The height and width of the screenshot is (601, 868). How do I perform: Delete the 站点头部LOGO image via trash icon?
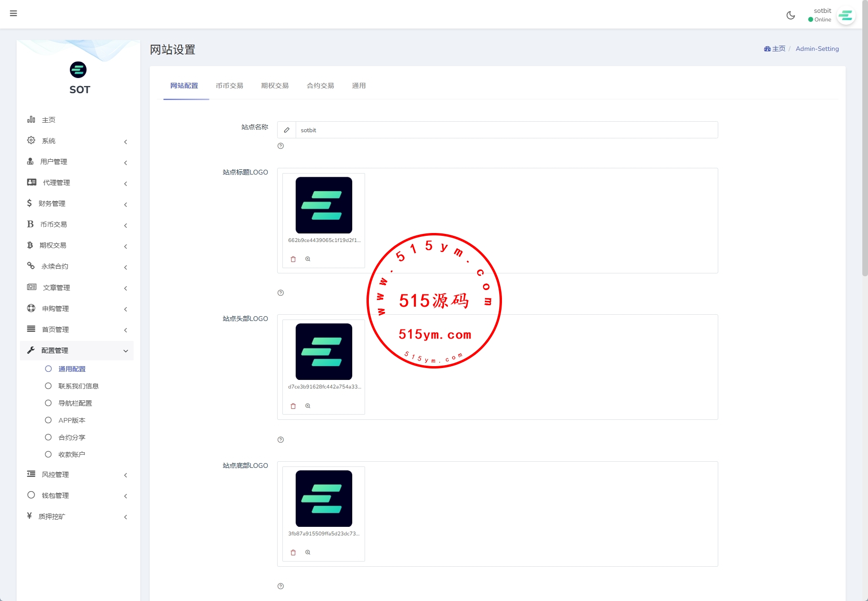[293, 406]
